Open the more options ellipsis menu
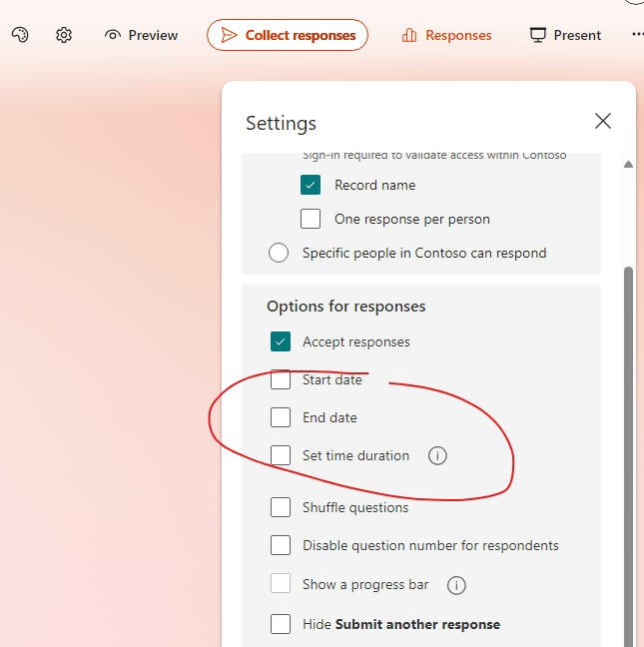 [x=637, y=34]
